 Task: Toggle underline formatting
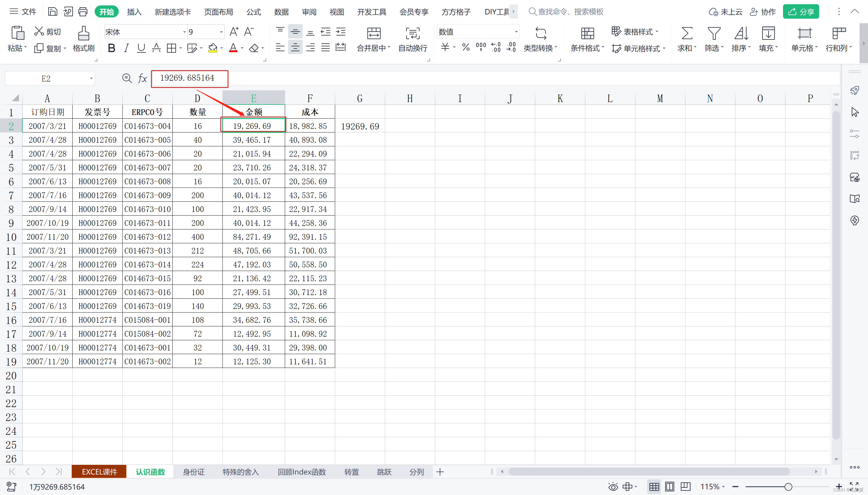[x=141, y=48]
